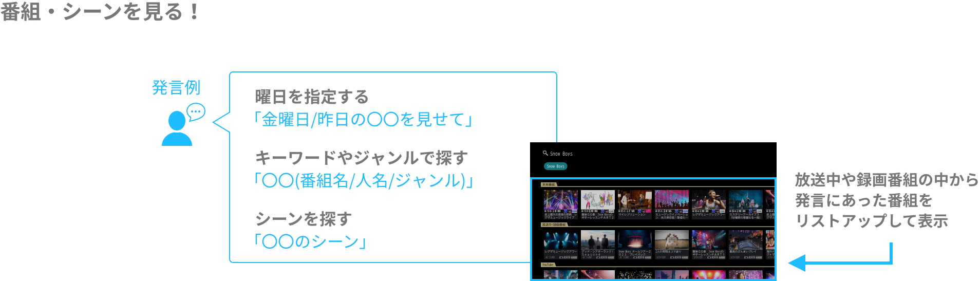This screenshot has width=980, height=281.
Task: Click the blue person speaker icon
Action: coord(177,129)
